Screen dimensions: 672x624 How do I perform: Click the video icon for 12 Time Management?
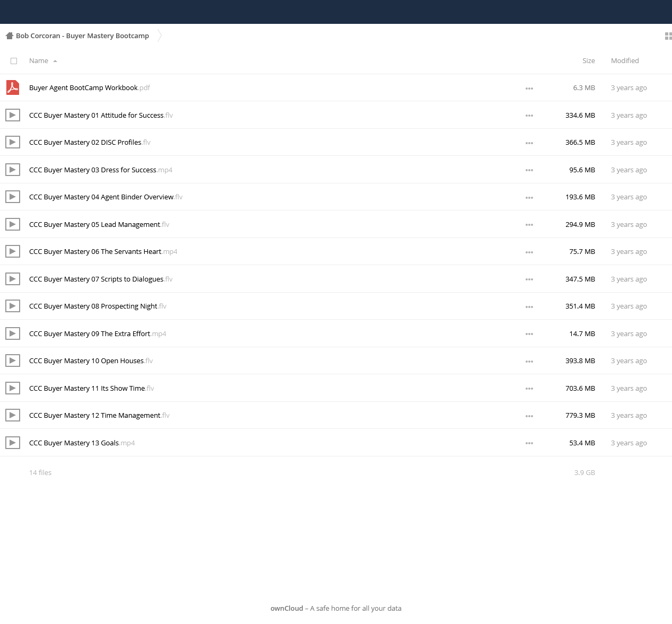click(x=13, y=415)
